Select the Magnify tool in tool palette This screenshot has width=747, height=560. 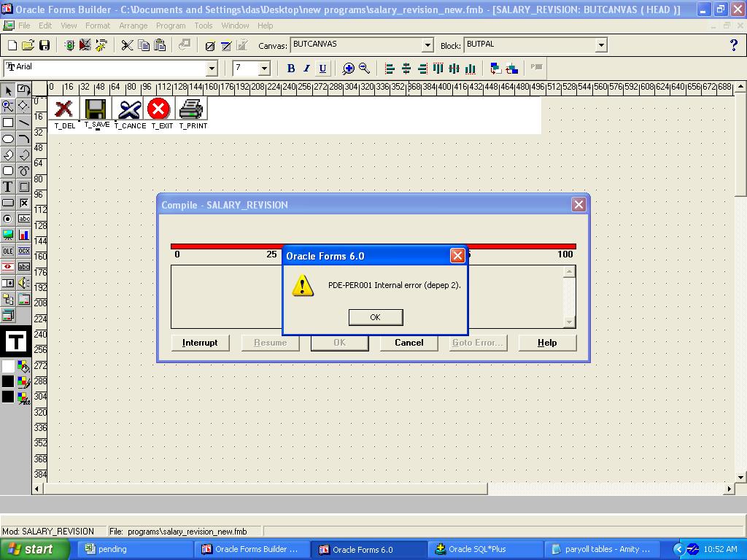[x=8, y=106]
